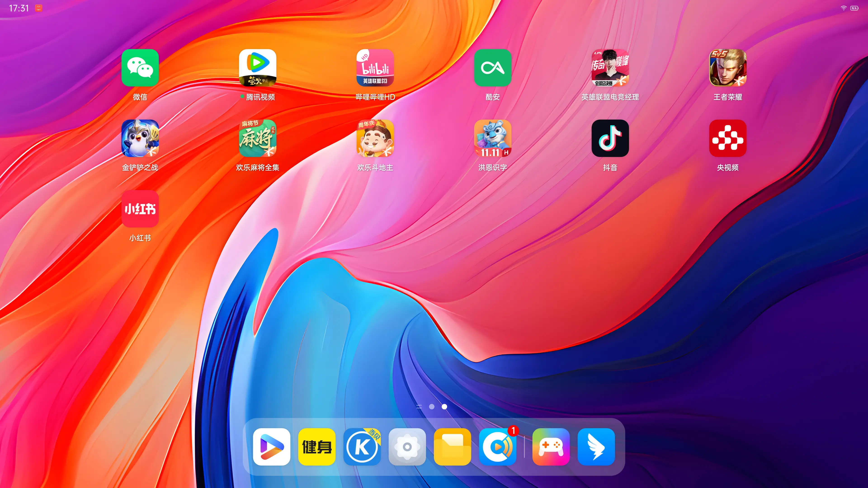Tap the 腾讯视频 label text
Viewport: 868px width, 488px height.
tap(260, 97)
